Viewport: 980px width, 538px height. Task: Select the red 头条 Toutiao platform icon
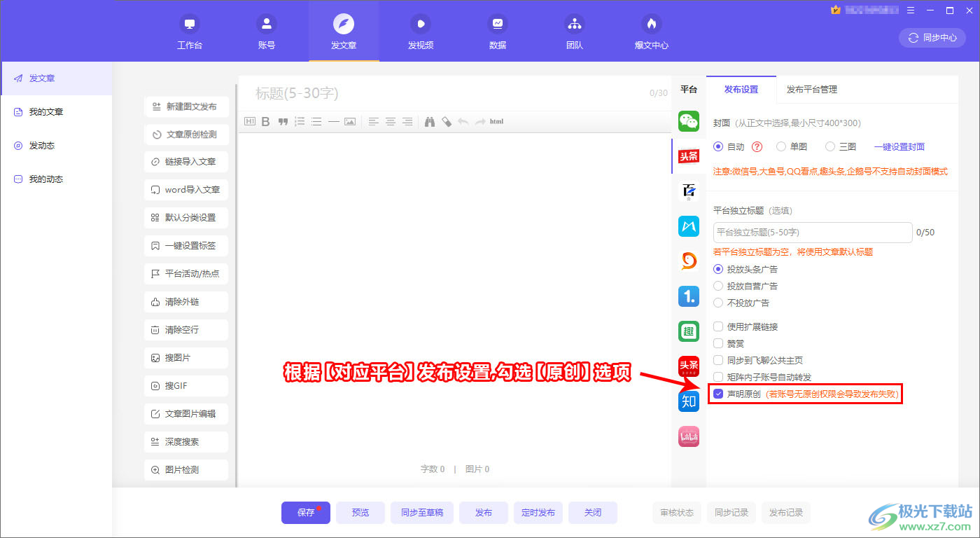click(x=689, y=156)
